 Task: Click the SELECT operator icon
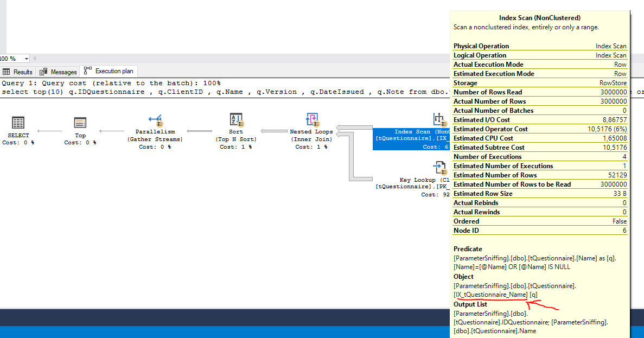(18, 123)
